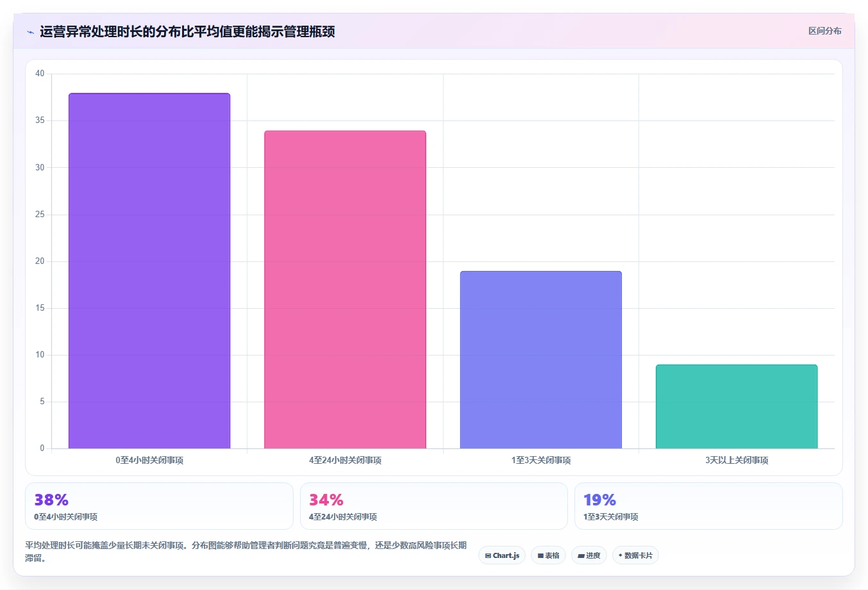The image size is (868, 590).
Task: Select the 数据卡片 tag chip
Action: (x=635, y=555)
